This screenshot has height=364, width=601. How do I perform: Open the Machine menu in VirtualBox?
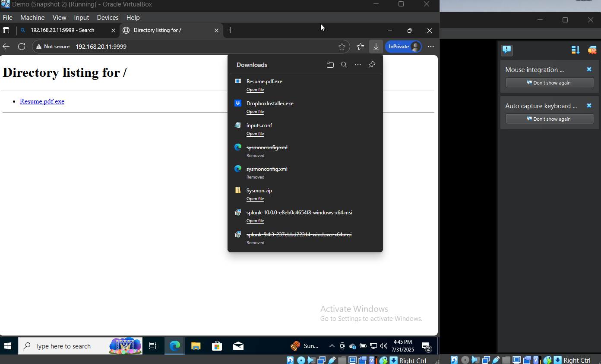click(x=32, y=17)
